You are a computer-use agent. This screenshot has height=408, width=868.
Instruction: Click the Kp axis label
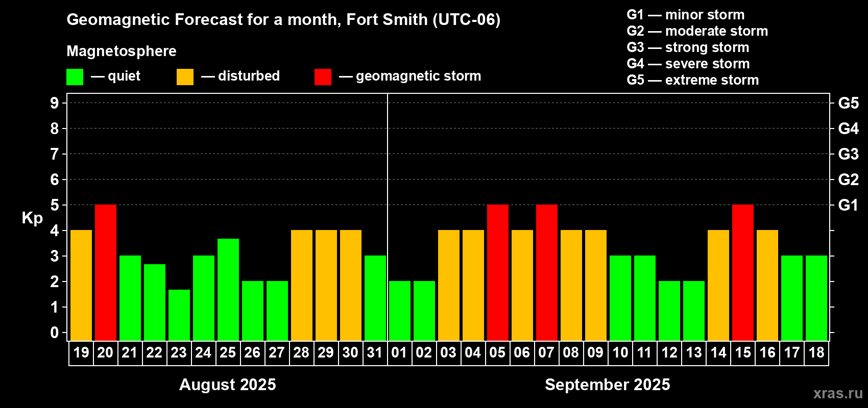point(32,218)
